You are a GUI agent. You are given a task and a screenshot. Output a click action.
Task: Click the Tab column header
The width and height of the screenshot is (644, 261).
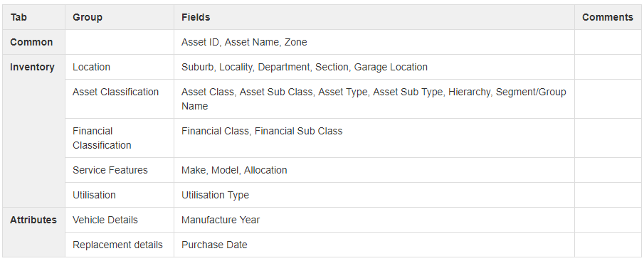pyautogui.click(x=33, y=17)
